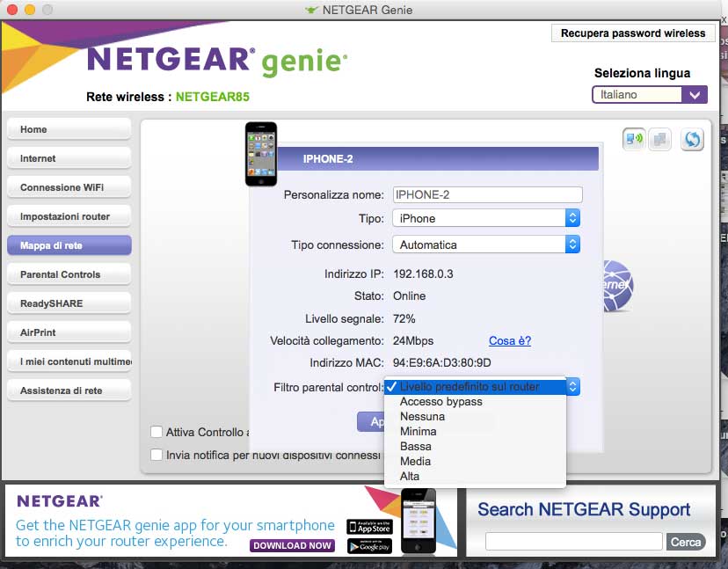
Task: Select Bassa filter option
Action: click(475, 447)
